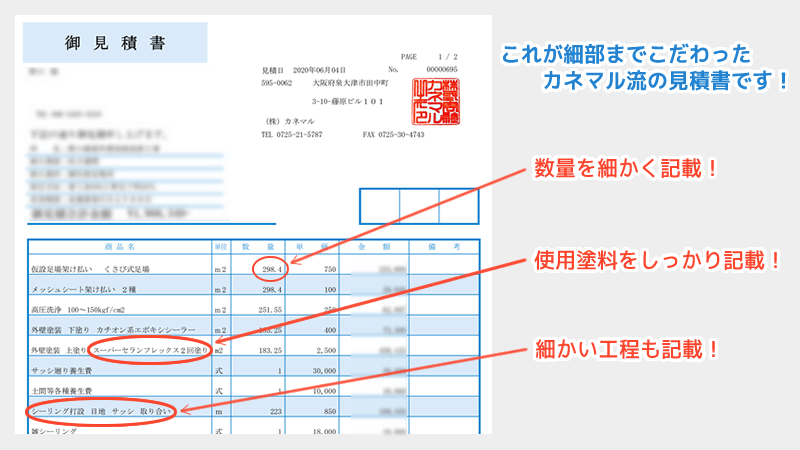800x450 pixels.
Task: Click the red circle around 298.4
Action: 271,268
